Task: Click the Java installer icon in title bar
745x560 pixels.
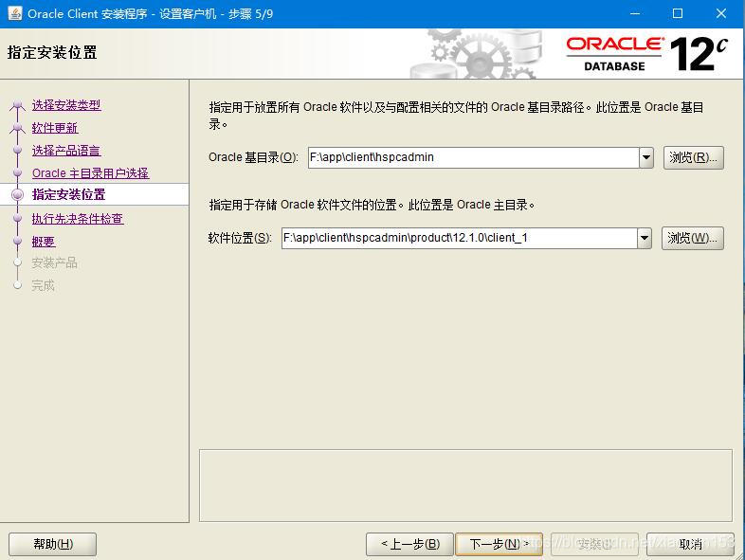Action: click(x=15, y=13)
